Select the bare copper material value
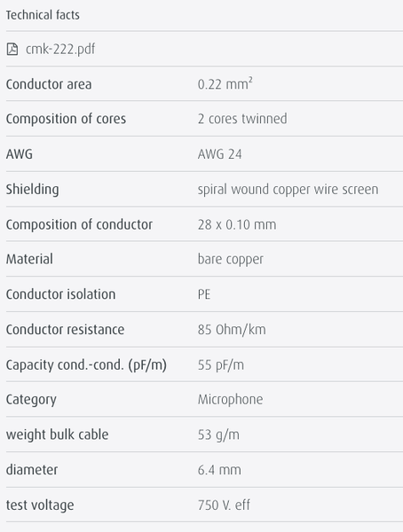 [x=231, y=260]
